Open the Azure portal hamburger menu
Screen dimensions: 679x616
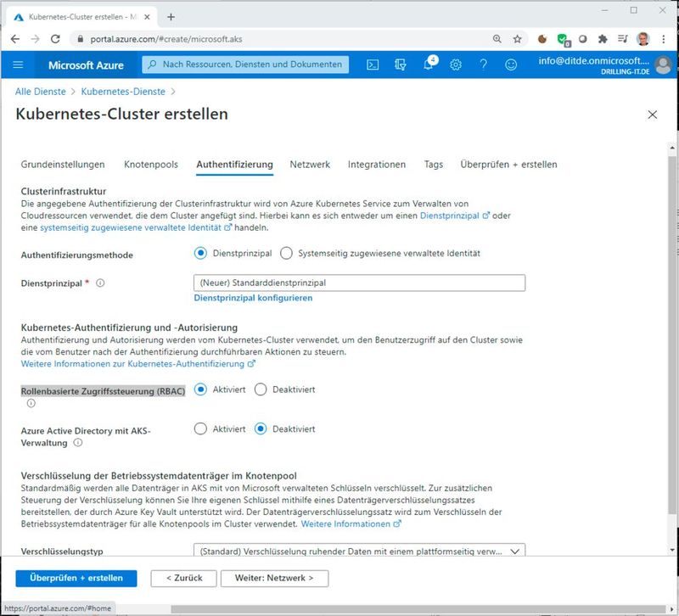tap(18, 65)
